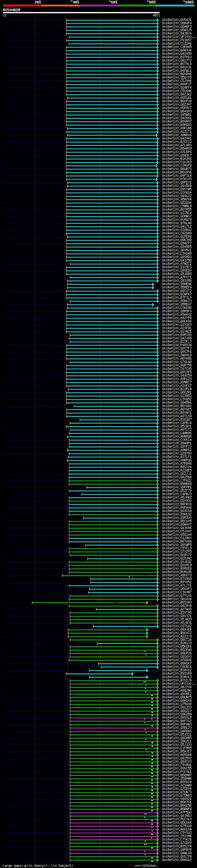
Task: Select the UniRef100_O46921 row label
Action: pyautogui.click(x=176, y=799)
